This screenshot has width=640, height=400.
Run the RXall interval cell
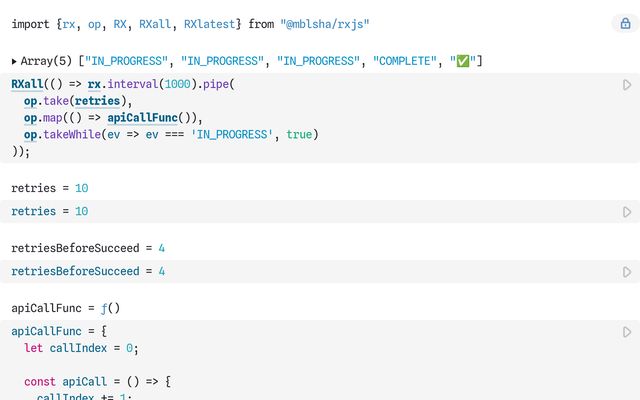[x=627, y=86]
